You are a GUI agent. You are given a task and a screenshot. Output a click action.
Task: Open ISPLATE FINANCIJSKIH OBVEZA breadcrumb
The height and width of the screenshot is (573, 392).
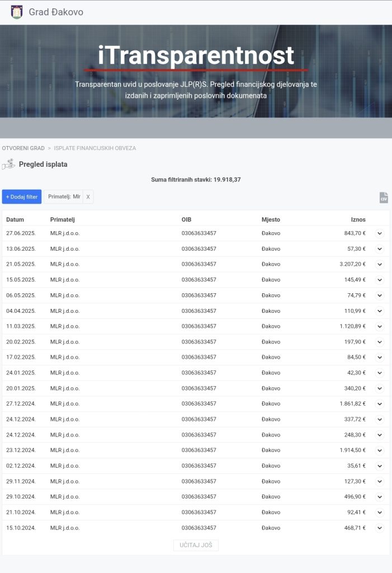[95, 148]
